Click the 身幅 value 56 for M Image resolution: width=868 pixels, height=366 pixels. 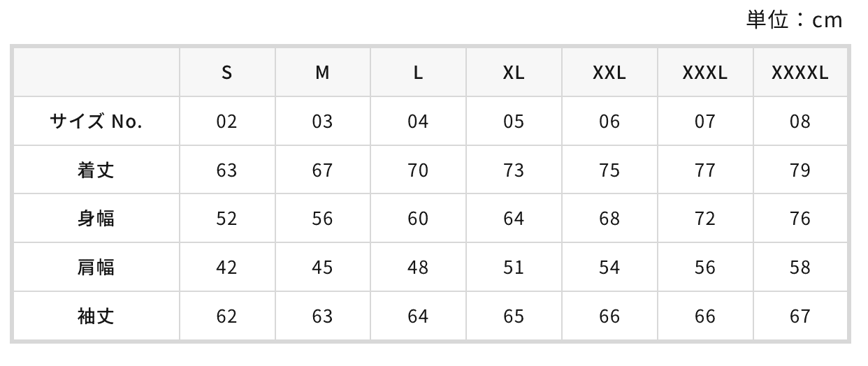coord(322,219)
